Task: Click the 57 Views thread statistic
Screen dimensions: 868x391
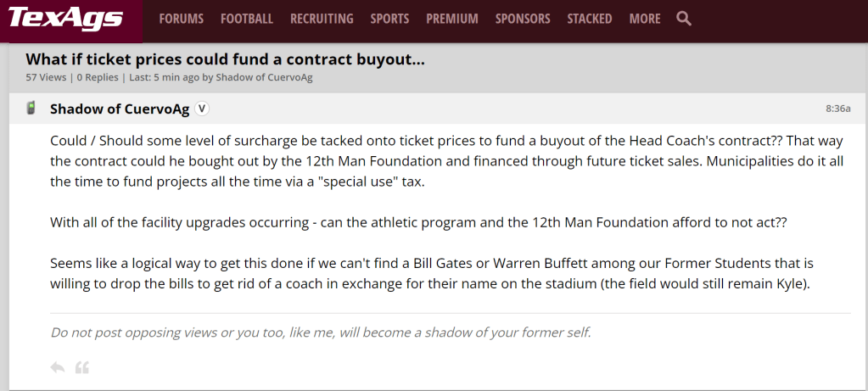Action: (46, 77)
